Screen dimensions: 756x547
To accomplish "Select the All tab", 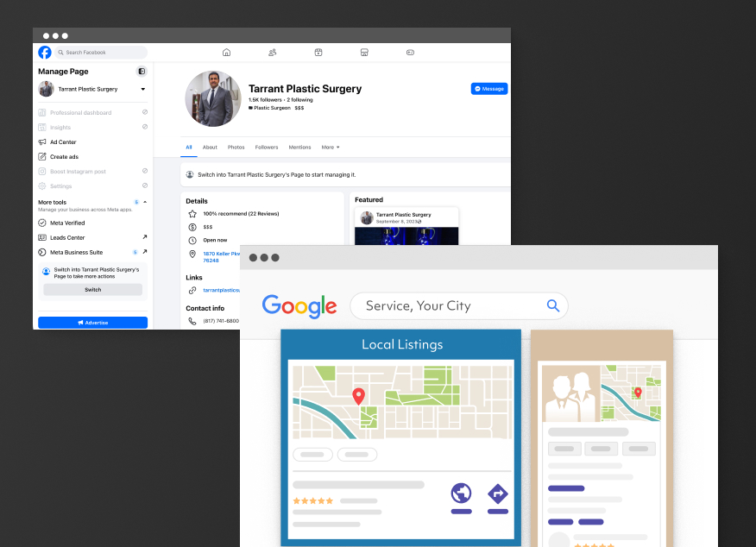I will coord(189,148).
